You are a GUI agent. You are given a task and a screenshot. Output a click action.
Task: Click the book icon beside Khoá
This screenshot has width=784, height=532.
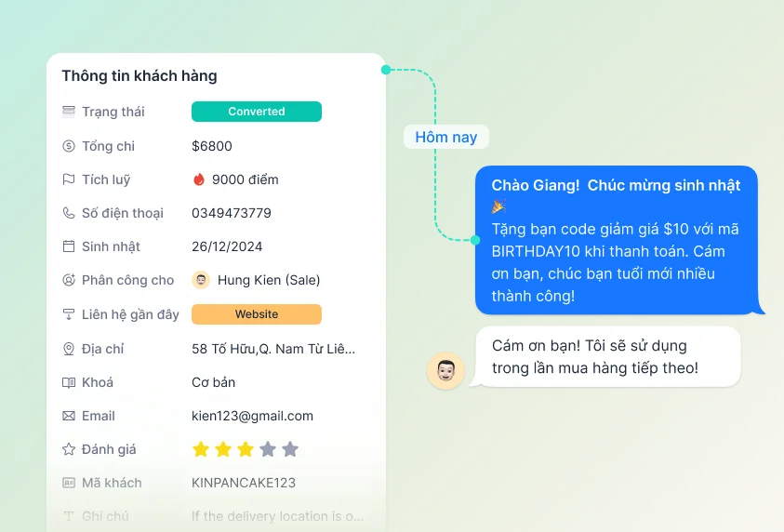69,382
